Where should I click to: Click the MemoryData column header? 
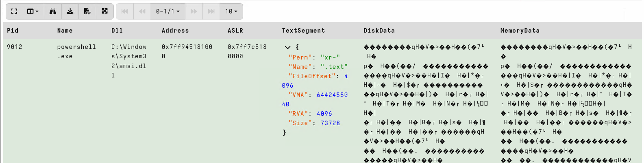point(520,31)
